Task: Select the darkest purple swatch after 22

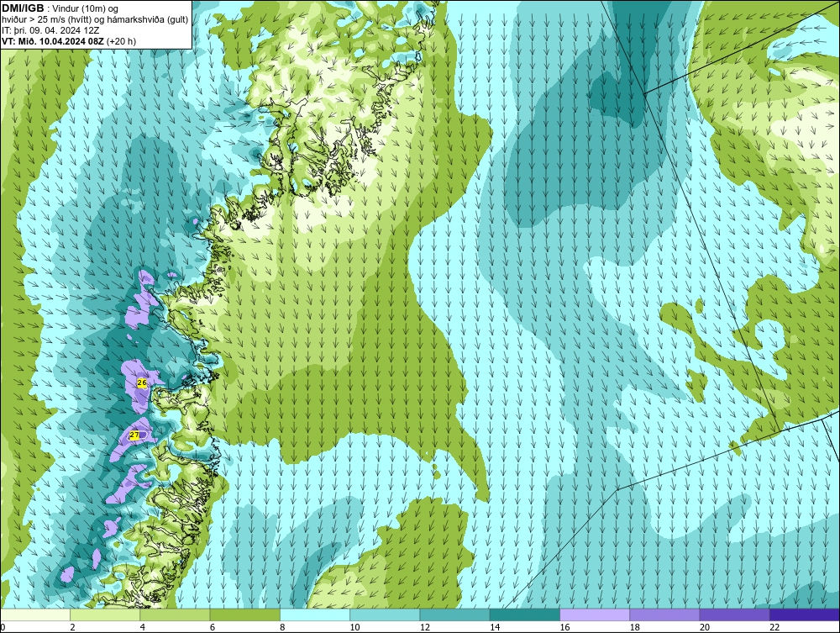Action: [x=805, y=615]
